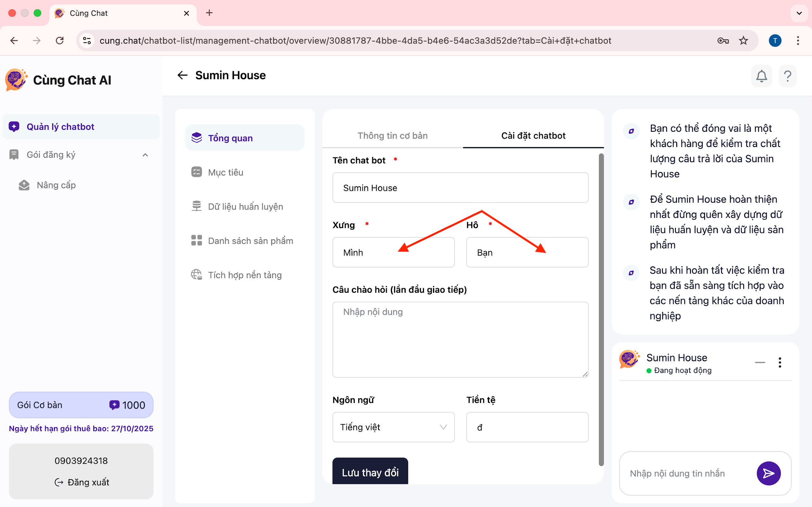Screen dimensions: 812x507
Task: Click the notification bell icon
Action: click(x=761, y=76)
